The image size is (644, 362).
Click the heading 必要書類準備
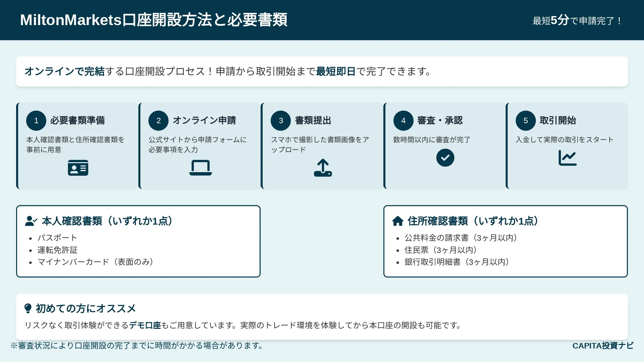77,120
